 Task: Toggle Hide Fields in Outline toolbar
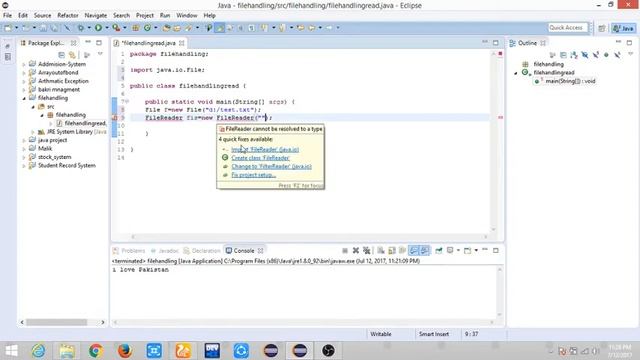pos(585,54)
